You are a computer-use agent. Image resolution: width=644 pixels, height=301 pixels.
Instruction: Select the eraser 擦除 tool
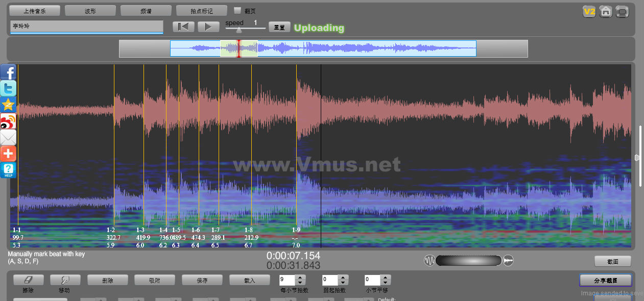[x=28, y=280]
